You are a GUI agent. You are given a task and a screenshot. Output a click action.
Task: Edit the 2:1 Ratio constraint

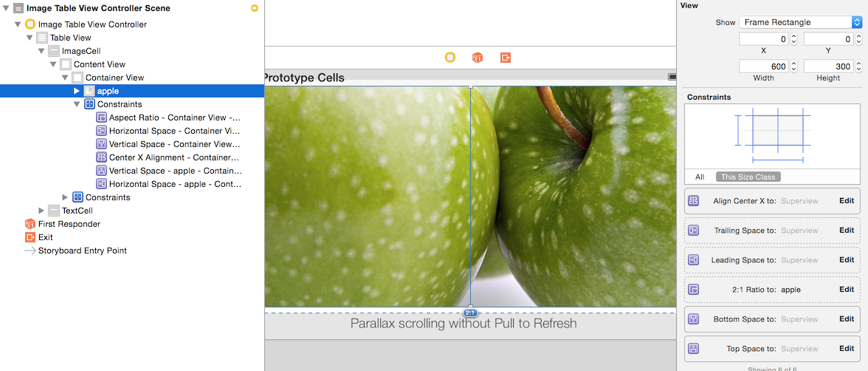coord(847,290)
